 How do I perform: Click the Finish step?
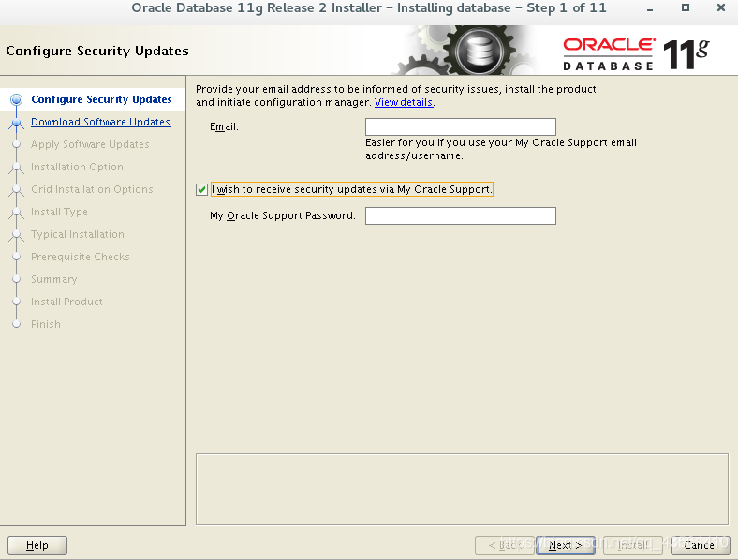pyautogui.click(x=46, y=324)
